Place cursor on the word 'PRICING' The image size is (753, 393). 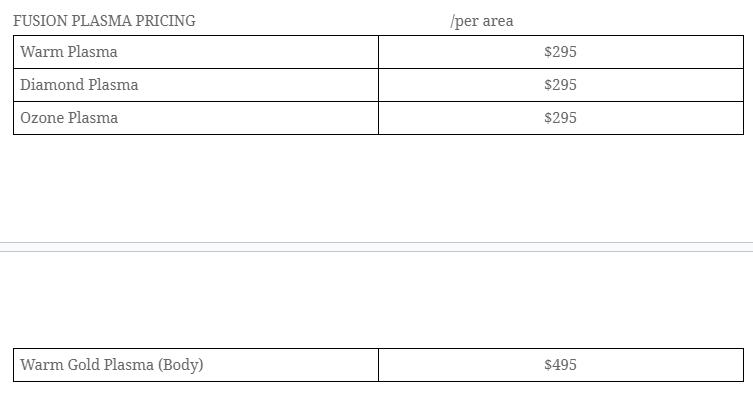click(x=165, y=21)
